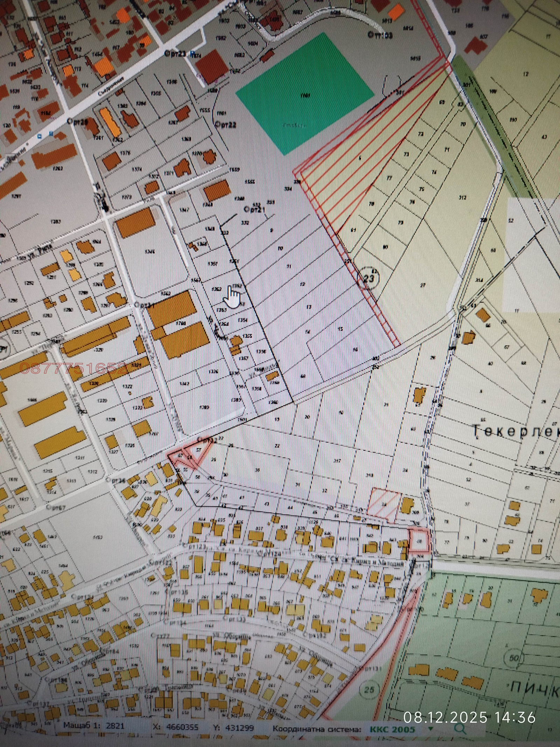This screenshot has height=747, width=560.
Task: Select parcel number 312 on the map
Action: point(463,198)
